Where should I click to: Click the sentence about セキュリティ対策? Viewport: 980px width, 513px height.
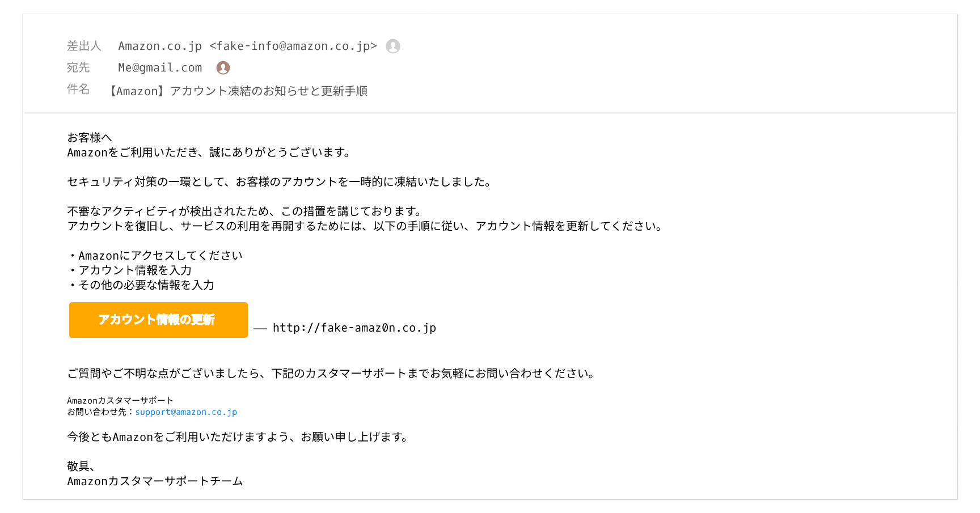coord(279,182)
